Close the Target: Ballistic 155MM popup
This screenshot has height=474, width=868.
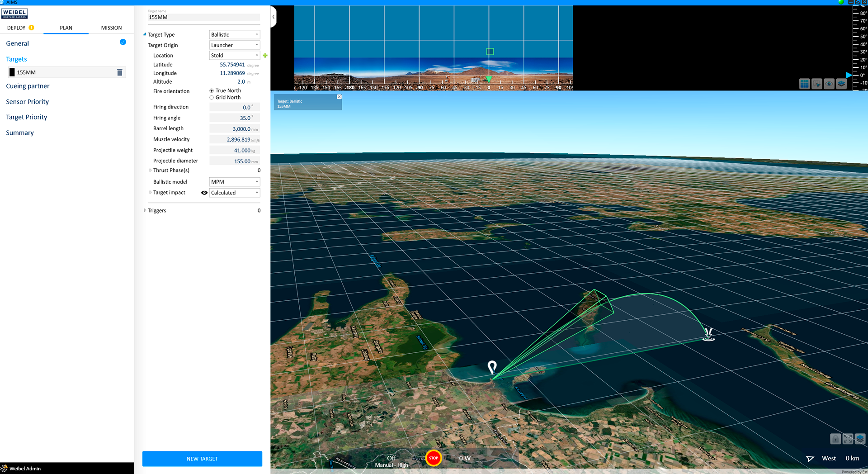point(339,97)
